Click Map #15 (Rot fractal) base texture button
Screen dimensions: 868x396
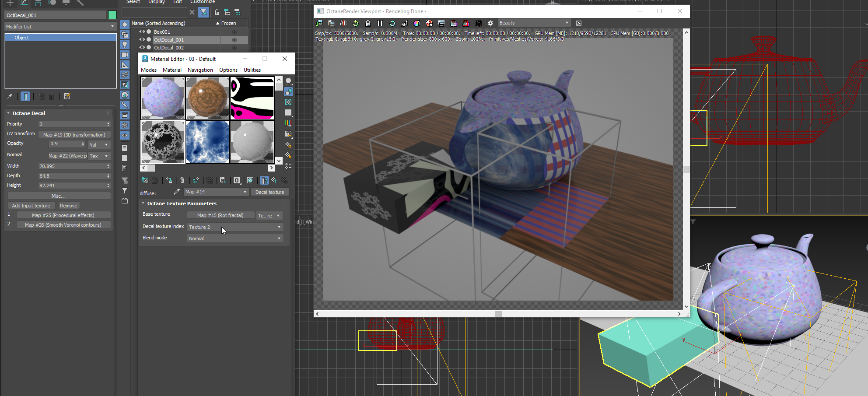(220, 215)
